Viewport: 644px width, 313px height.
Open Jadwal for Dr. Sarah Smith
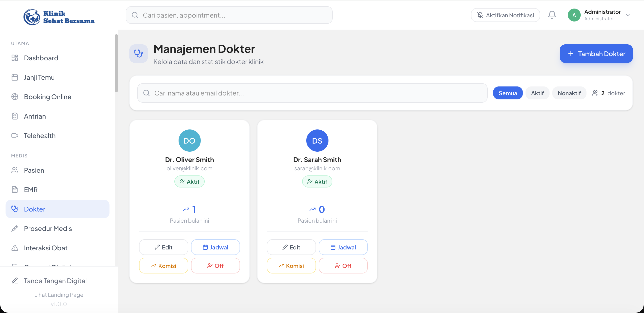pyautogui.click(x=343, y=247)
